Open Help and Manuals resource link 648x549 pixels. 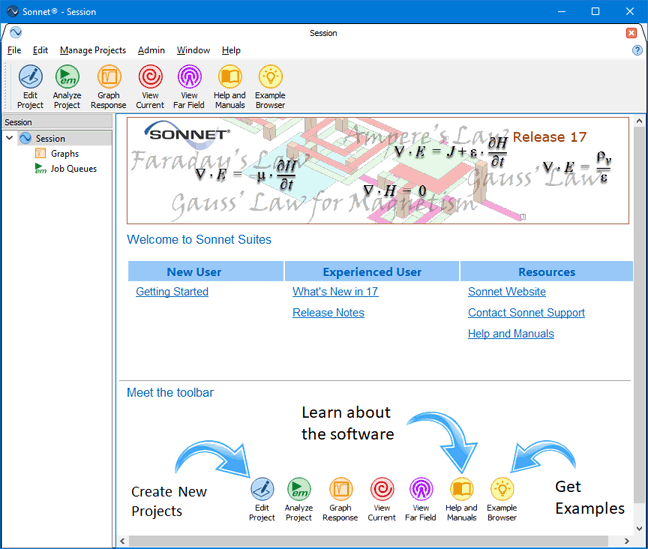[511, 334]
